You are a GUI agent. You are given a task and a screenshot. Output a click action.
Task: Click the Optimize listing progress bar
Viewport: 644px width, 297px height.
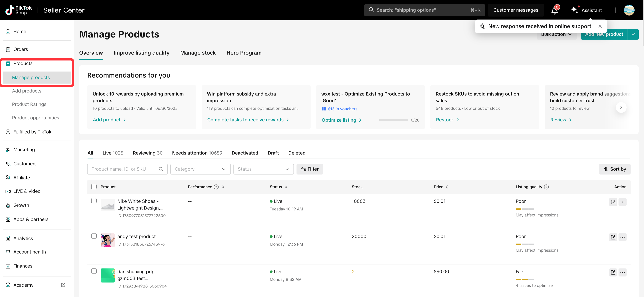[x=393, y=120]
